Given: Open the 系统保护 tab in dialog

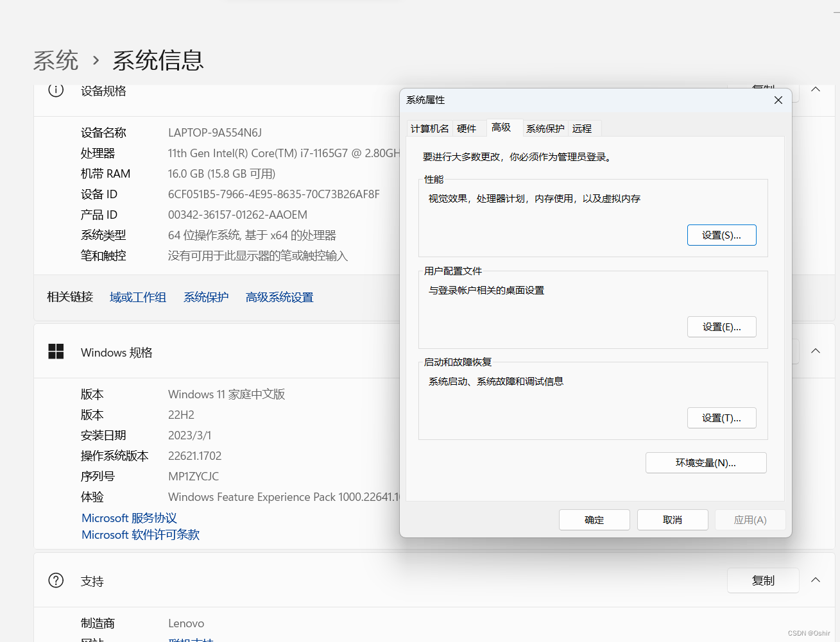Looking at the screenshot, I should click(545, 129).
